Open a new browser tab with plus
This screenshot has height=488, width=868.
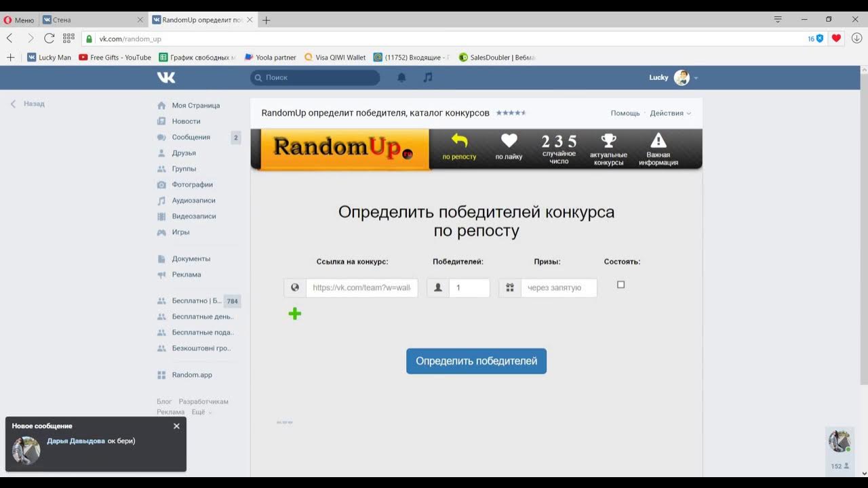[267, 20]
